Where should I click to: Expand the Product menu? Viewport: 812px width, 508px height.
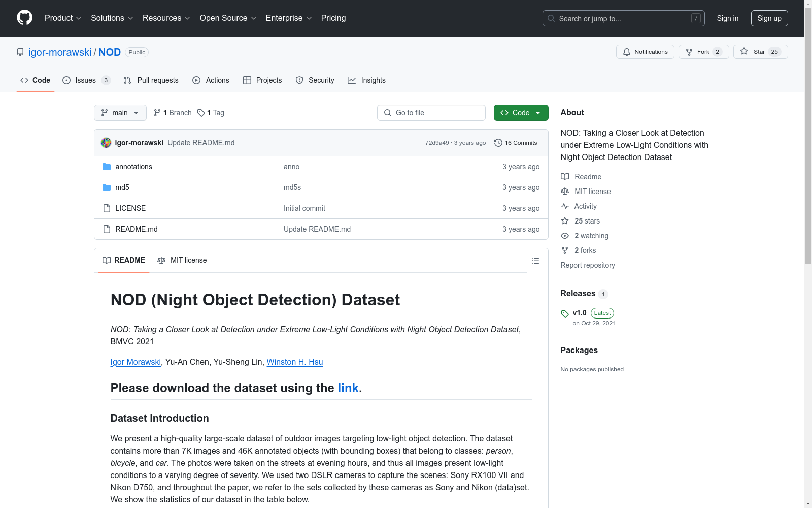tap(63, 18)
